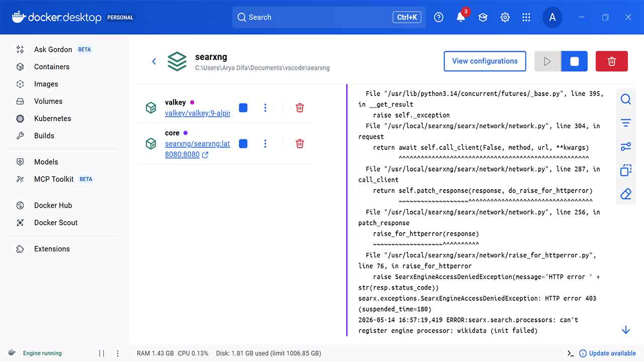This screenshot has height=362, width=644.
Task: Clear the logs with eraser icon
Action: (x=626, y=194)
